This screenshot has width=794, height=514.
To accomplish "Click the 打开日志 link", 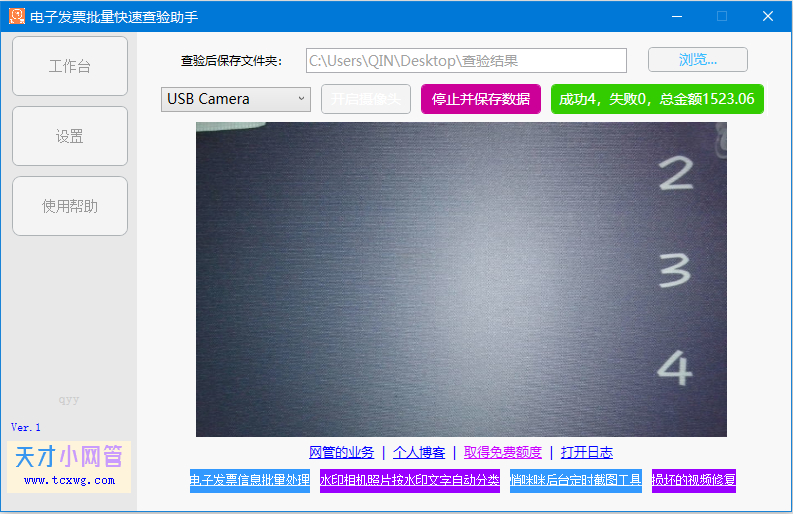I will coord(587,452).
